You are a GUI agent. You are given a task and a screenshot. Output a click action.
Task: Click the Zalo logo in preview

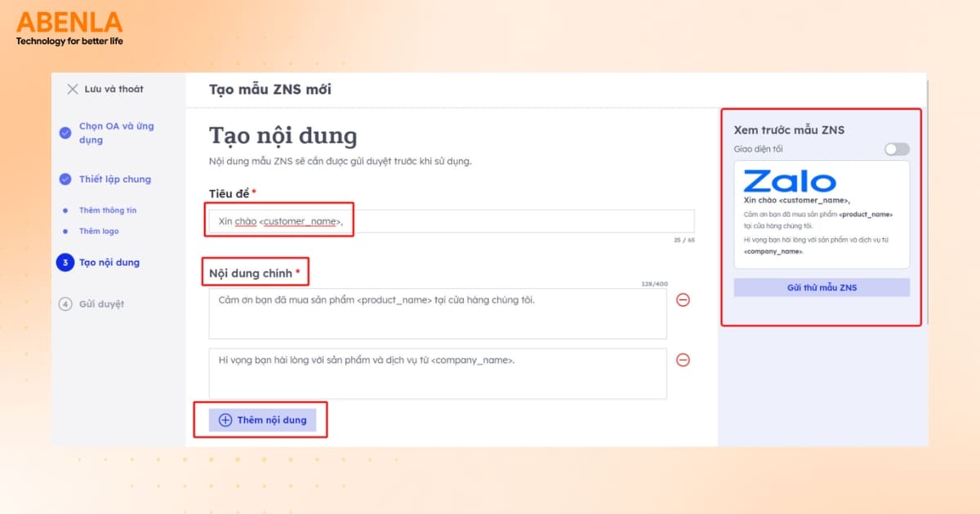790,180
